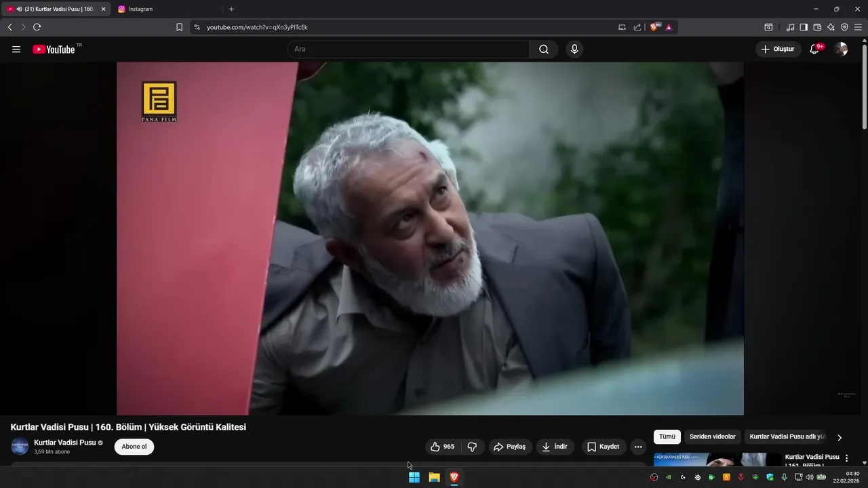Open the browser main hamburger menu
The image size is (868, 488).
[858, 27]
